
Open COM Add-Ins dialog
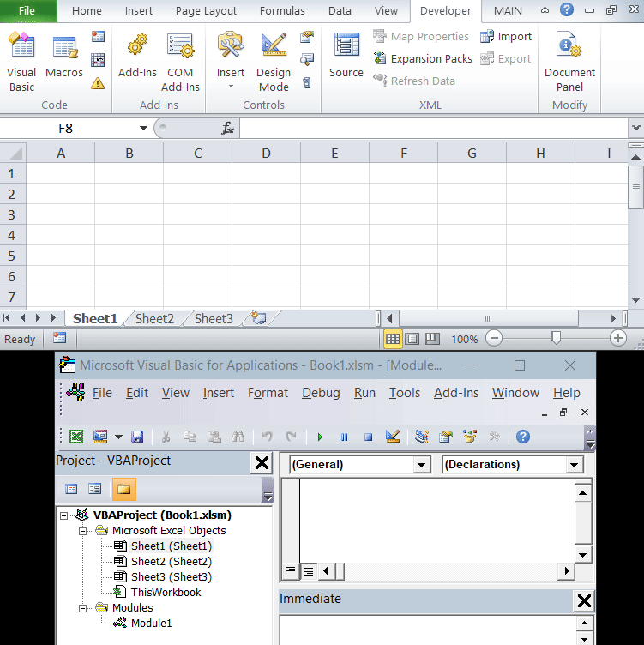(180, 62)
